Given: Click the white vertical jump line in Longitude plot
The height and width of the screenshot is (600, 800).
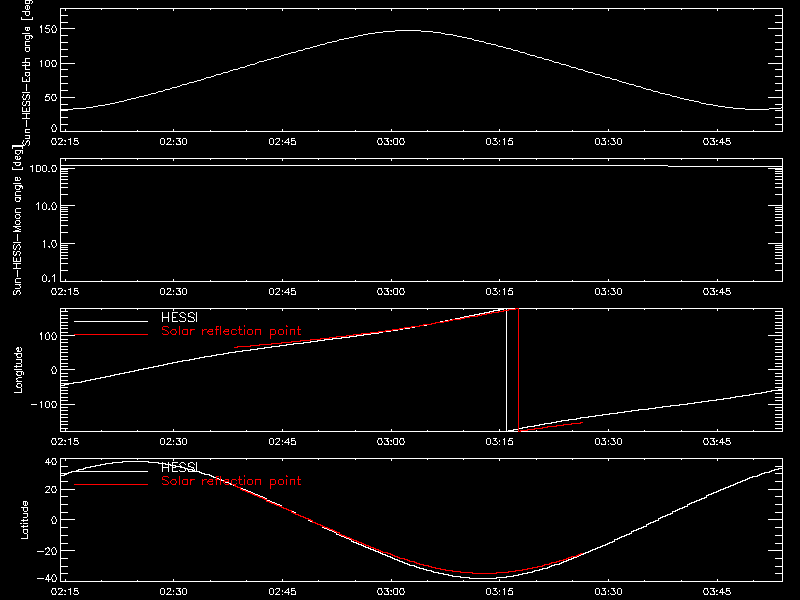Looking at the screenshot, I should point(506,370).
